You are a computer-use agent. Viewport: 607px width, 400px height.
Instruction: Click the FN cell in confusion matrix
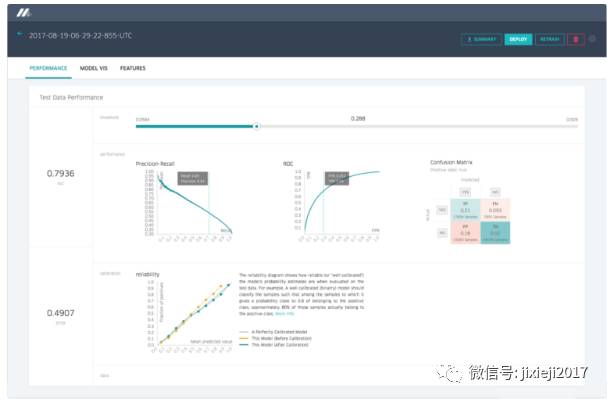pos(495,210)
